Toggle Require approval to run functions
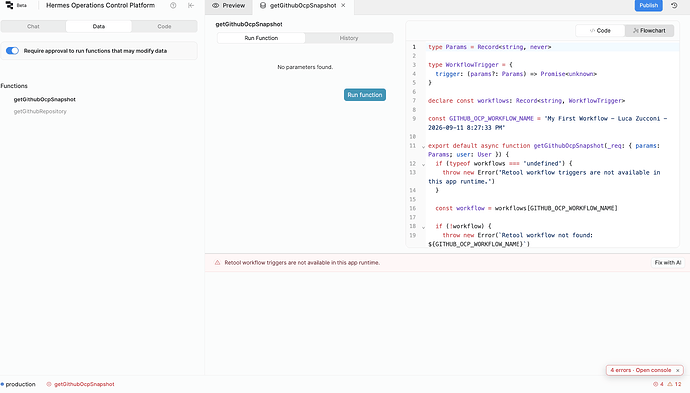690x393 pixels. coord(12,51)
